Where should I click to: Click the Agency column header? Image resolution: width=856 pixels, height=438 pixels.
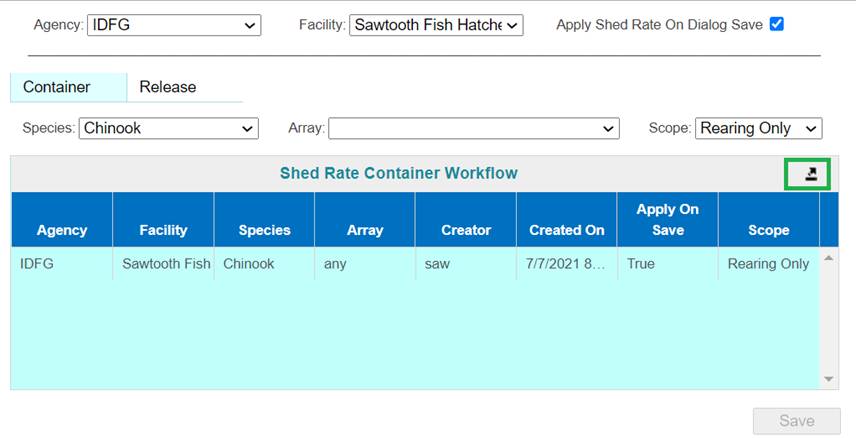tap(62, 230)
